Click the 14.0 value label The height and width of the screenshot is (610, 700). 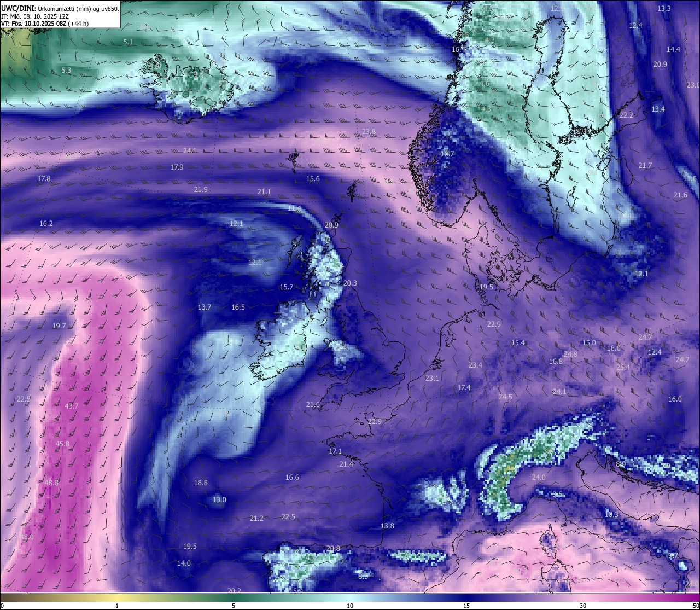point(184,563)
